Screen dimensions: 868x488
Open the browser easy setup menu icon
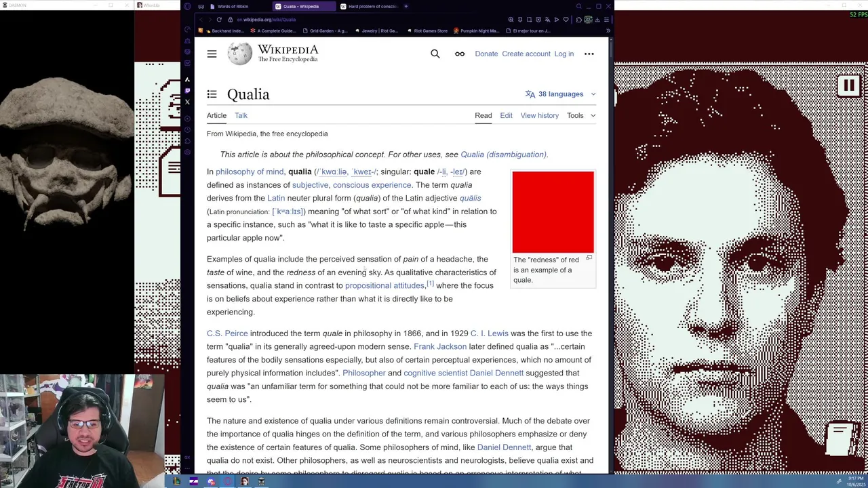point(606,20)
